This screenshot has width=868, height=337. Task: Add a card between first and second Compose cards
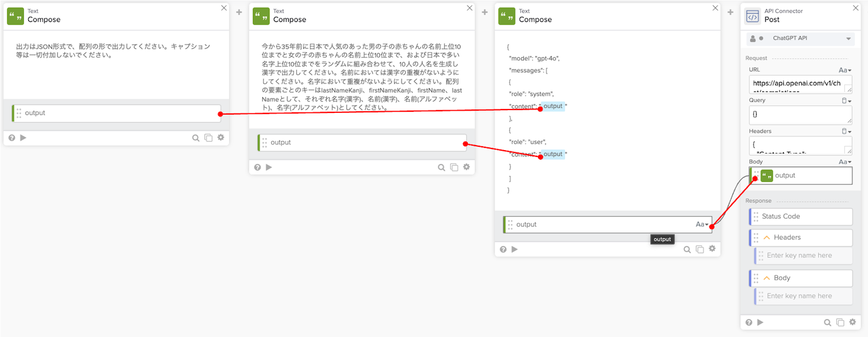pyautogui.click(x=239, y=12)
